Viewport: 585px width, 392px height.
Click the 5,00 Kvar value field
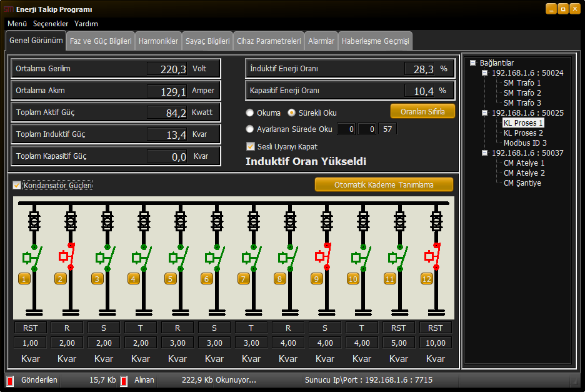click(399, 343)
